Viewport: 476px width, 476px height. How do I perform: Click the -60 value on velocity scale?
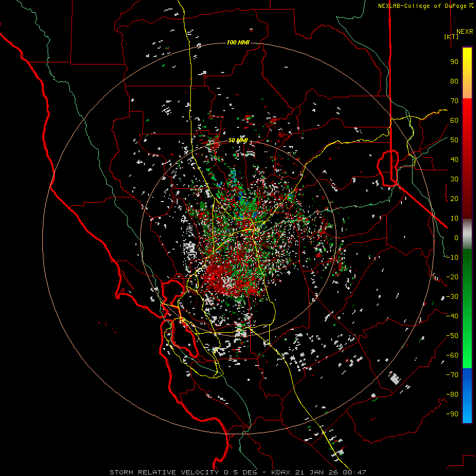452,355
